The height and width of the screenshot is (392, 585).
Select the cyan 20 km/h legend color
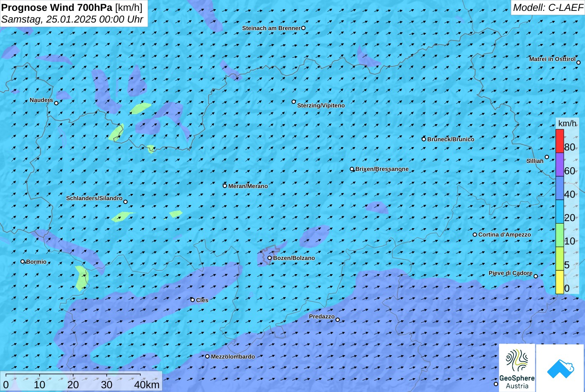click(x=560, y=212)
